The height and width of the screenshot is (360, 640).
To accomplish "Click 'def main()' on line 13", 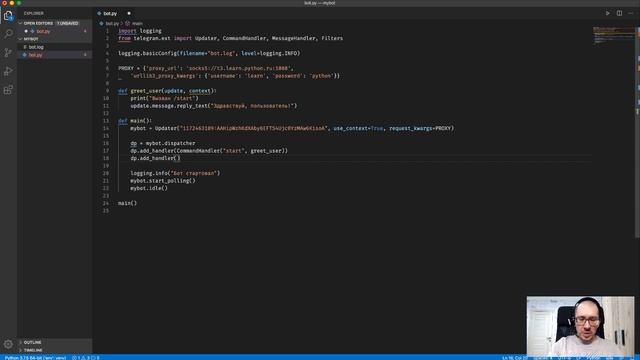I will [135, 121].
